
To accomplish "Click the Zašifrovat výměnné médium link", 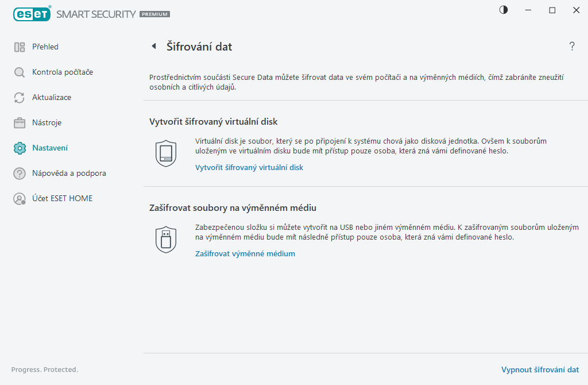I will (245, 254).
